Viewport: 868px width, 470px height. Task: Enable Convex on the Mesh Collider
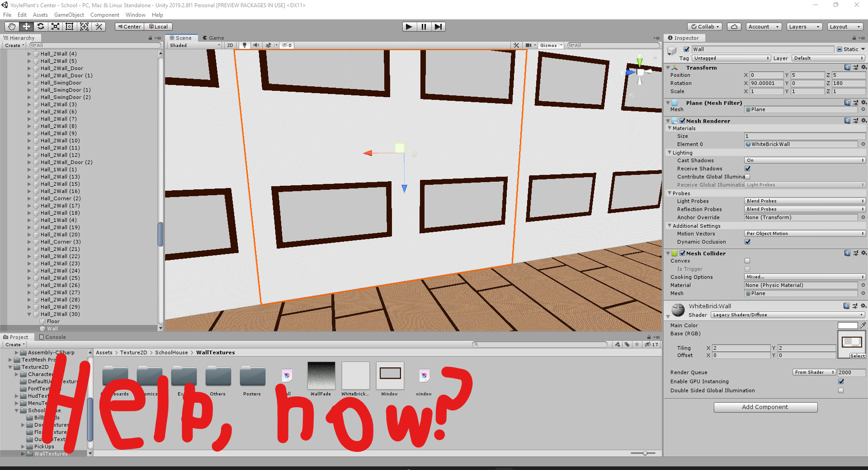pyautogui.click(x=747, y=261)
